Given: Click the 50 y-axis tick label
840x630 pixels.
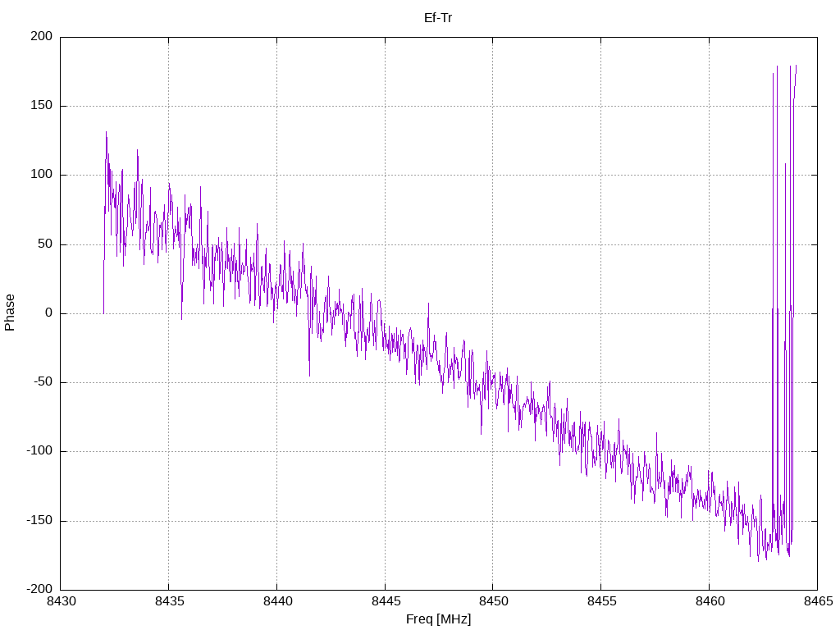Looking at the screenshot, I should (46, 244).
